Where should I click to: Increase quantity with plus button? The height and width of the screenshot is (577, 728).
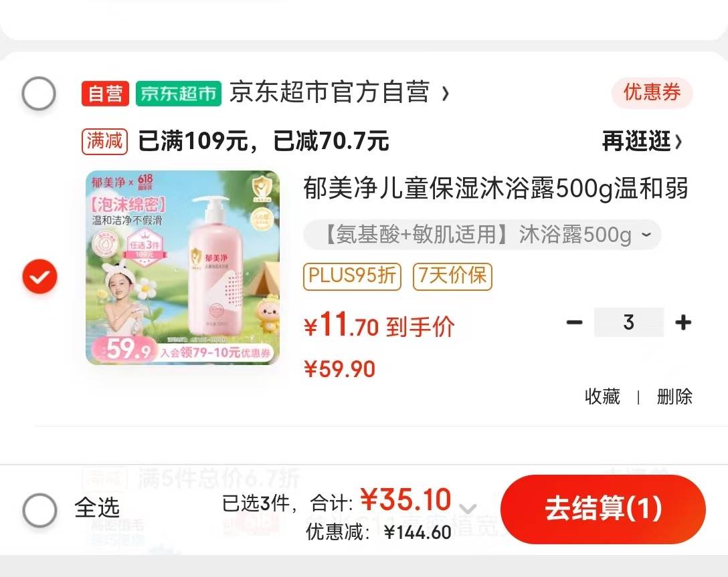(683, 322)
